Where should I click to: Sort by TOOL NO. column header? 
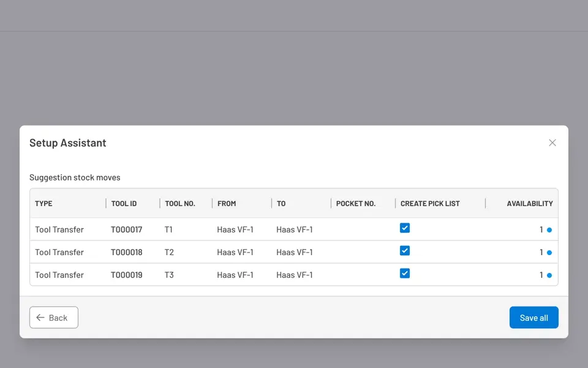[x=180, y=204]
